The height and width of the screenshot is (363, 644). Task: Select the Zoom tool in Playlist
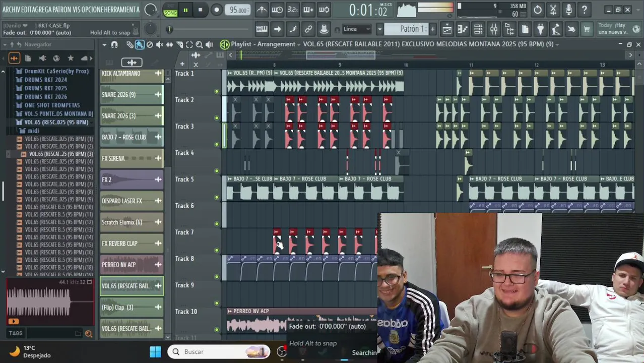point(199,44)
